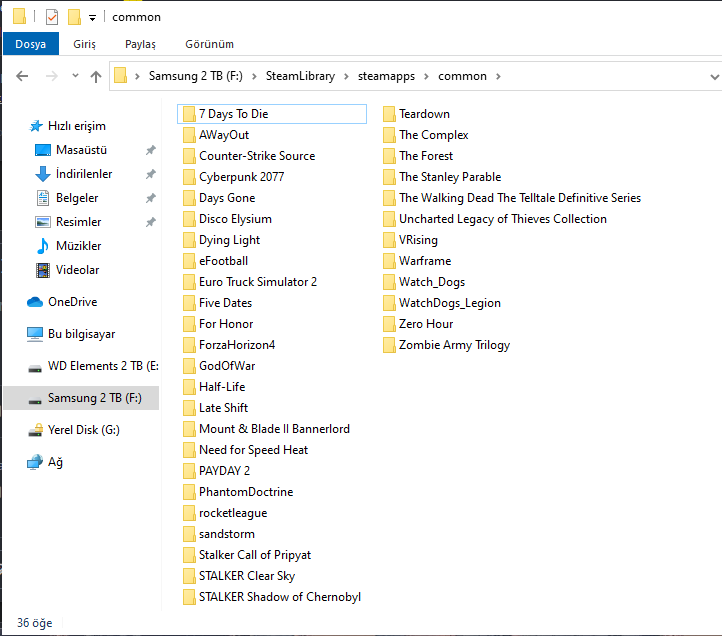Click the Back navigation arrow
Image resolution: width=722 pixels, height=636 pixels.
pos(22,76)
